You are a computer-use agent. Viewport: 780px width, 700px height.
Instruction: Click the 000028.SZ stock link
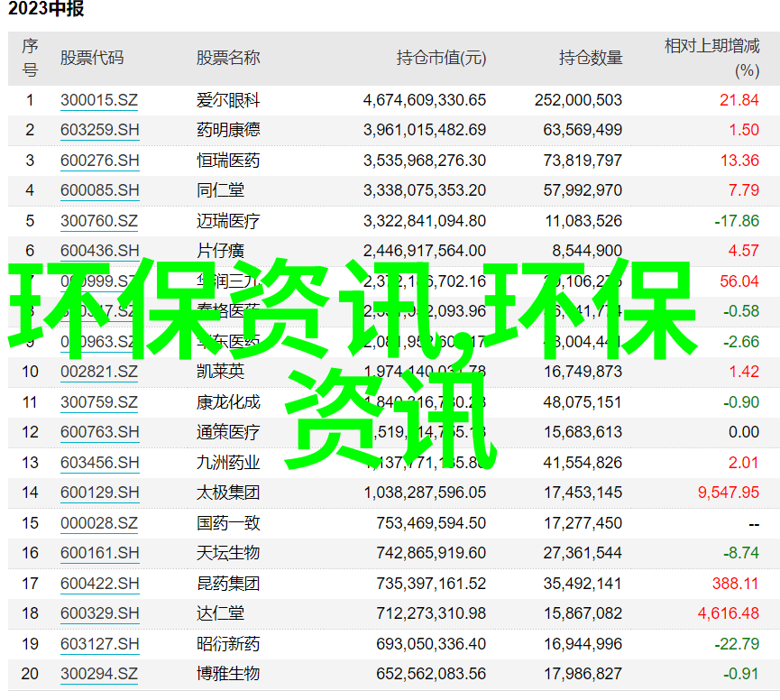99,523
